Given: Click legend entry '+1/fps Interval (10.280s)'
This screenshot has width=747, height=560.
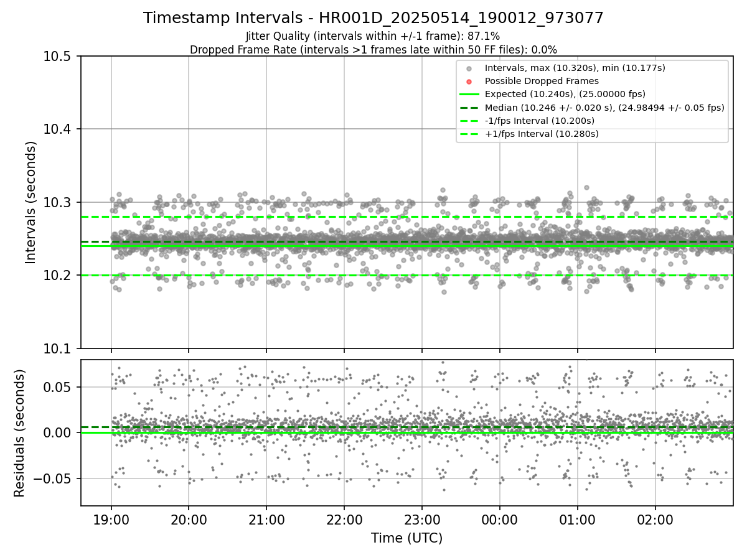Looking at the screenshot, I should pyautogui.click(x=542, y=134).
